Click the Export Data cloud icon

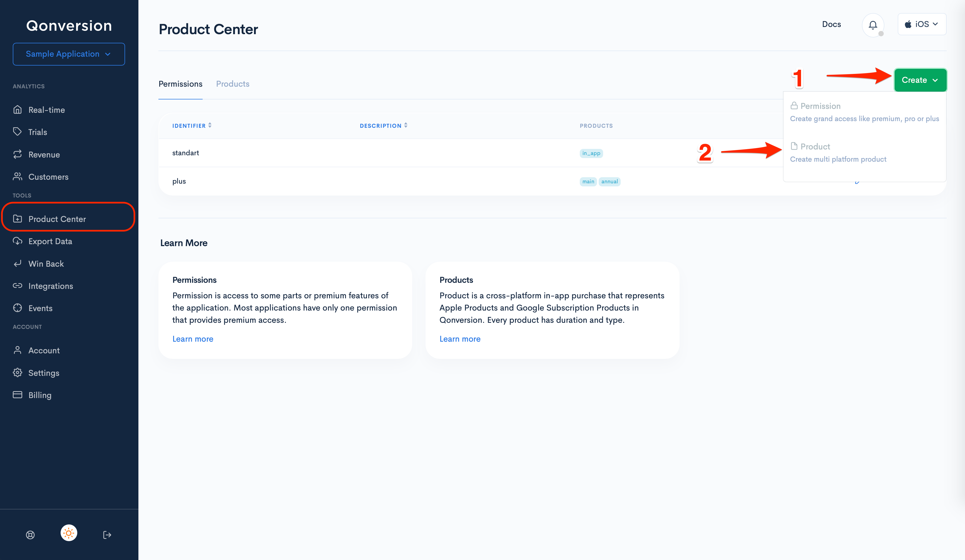pyautogui.click(x=18, y=241)
